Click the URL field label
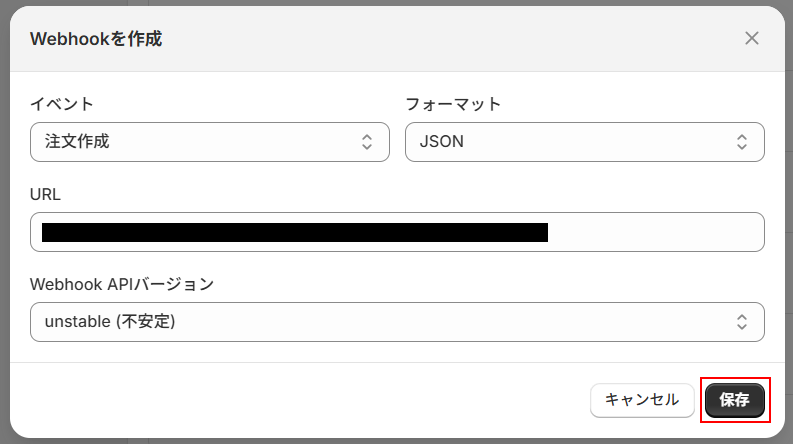 (x=46, y=194)
